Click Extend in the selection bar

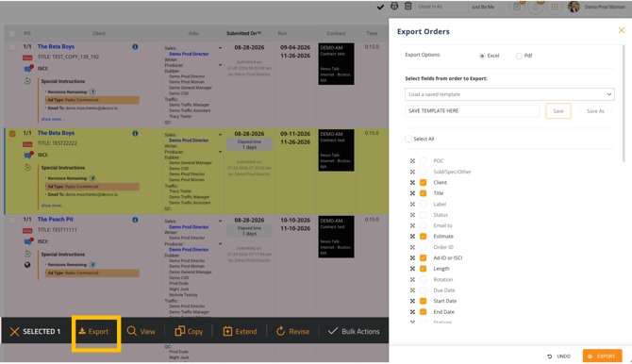point(240,331)
